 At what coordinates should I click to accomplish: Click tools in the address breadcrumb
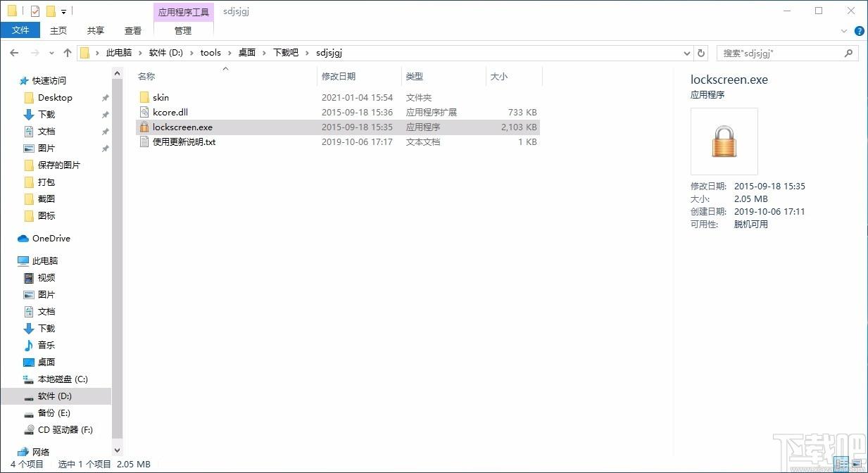click(210, 53)
